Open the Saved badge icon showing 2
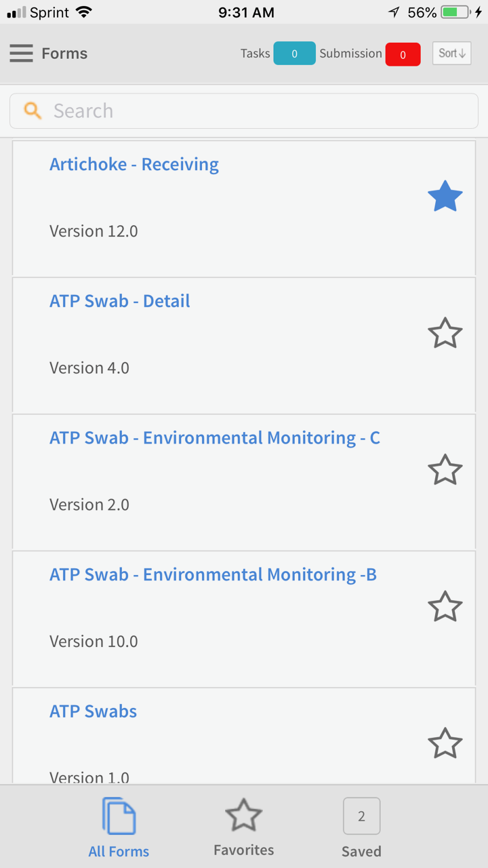Viewport: 488px width, 868px height. tap(361, 816)
